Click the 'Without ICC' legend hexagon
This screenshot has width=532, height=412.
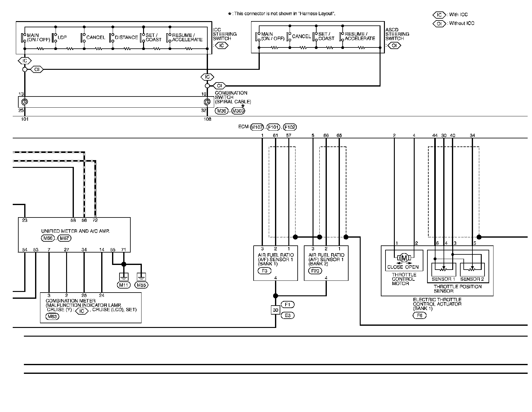(x=439, y=23)
